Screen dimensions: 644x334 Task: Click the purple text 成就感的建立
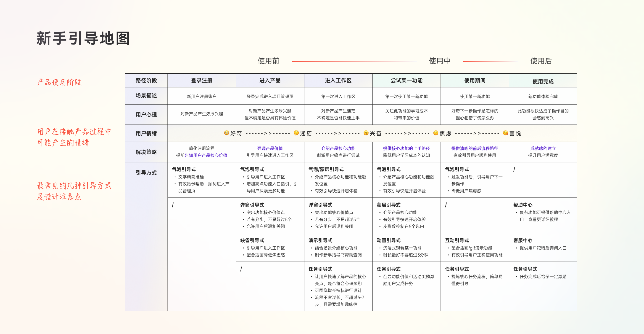point(543,148)
